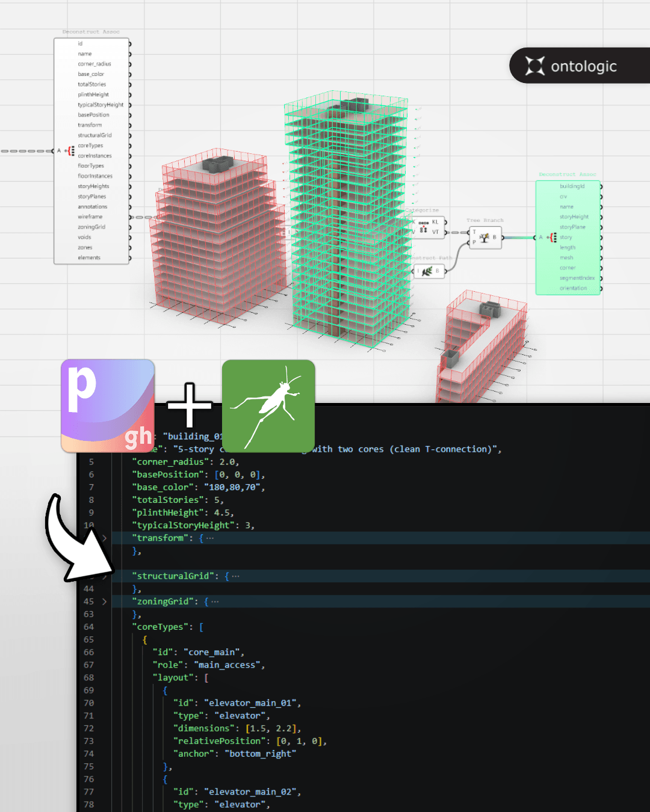Click 'storyHeight' on the green component

[x=574, y=217]
